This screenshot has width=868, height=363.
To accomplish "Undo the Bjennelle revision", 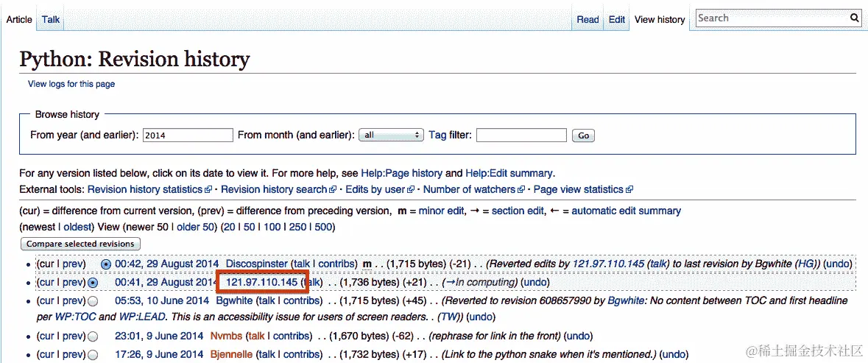I will tap(673, 354).
